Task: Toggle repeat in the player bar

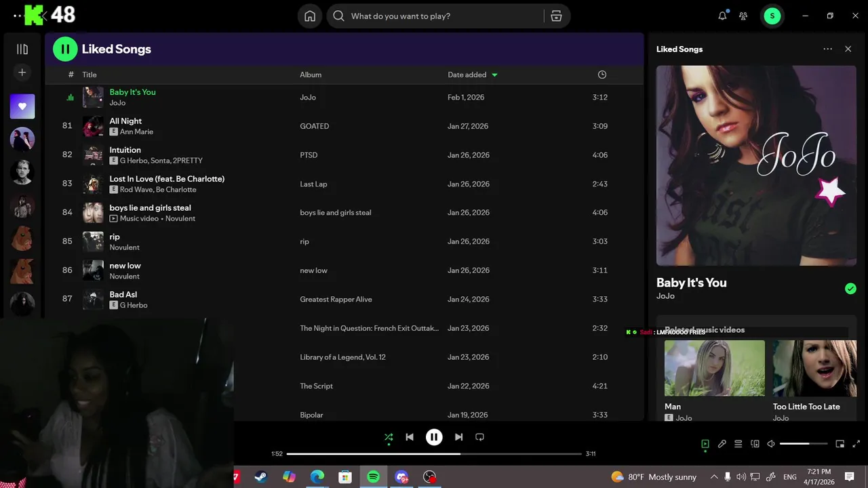Action: coord(479,437)
